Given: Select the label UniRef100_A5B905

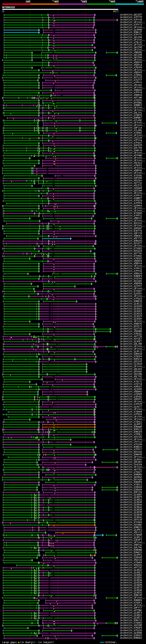Looking at the screenshot, I should [131, 72].
